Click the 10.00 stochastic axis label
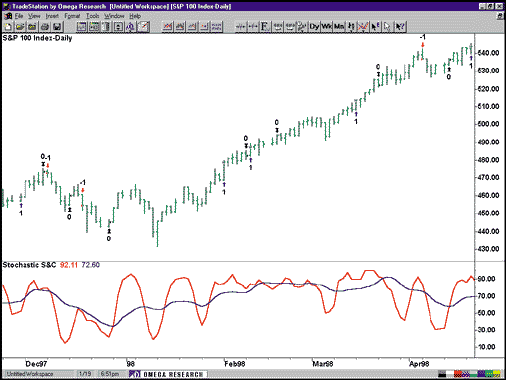This screenshot has height=380, width=506. tap(486, 347)
